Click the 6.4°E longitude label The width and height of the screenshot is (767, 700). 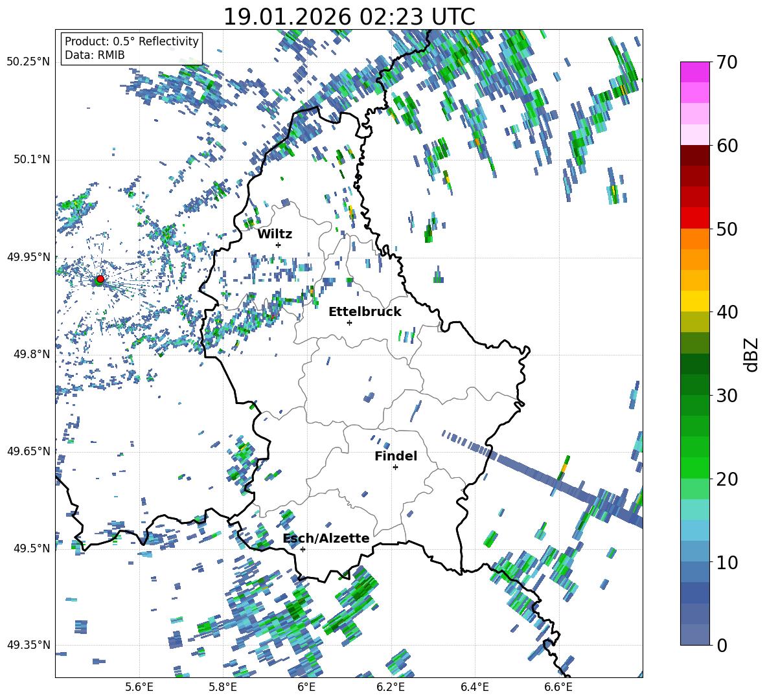click(x=474, y=687)
